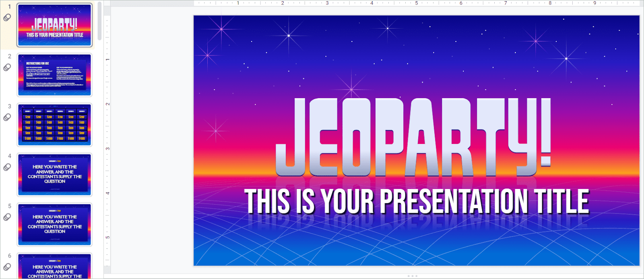This screenshot has width=644, height=279.
Task: Select the JEOPARTY! title text on slide
Action: pos(413,137)
